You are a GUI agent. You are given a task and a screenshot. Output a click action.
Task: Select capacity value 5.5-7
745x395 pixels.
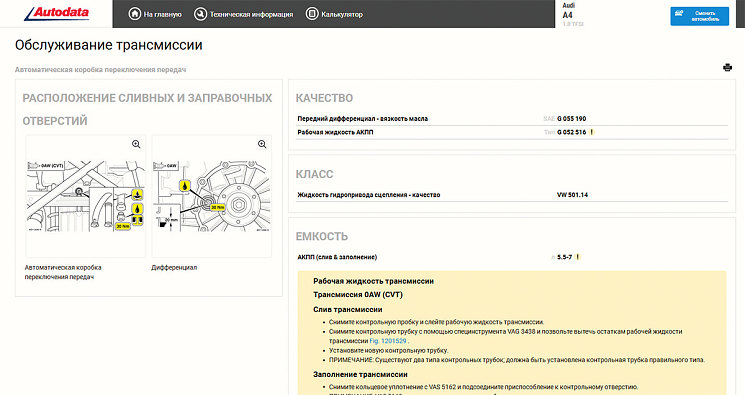click(x=564, y=257)
